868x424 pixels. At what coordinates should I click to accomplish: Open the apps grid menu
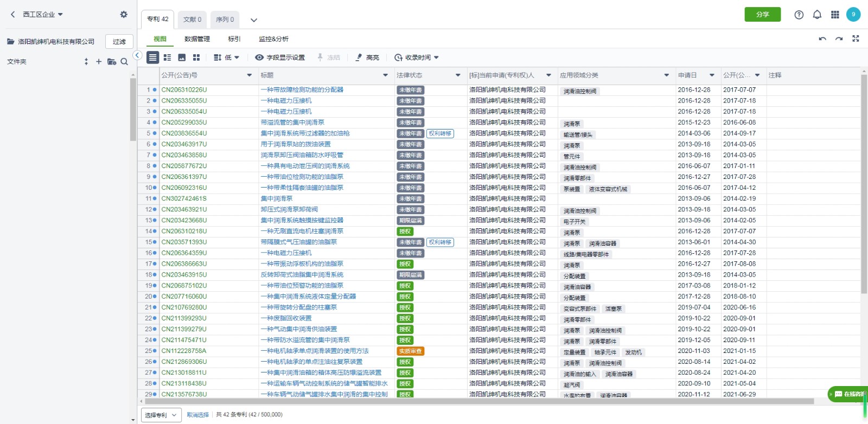coord(835,15)
